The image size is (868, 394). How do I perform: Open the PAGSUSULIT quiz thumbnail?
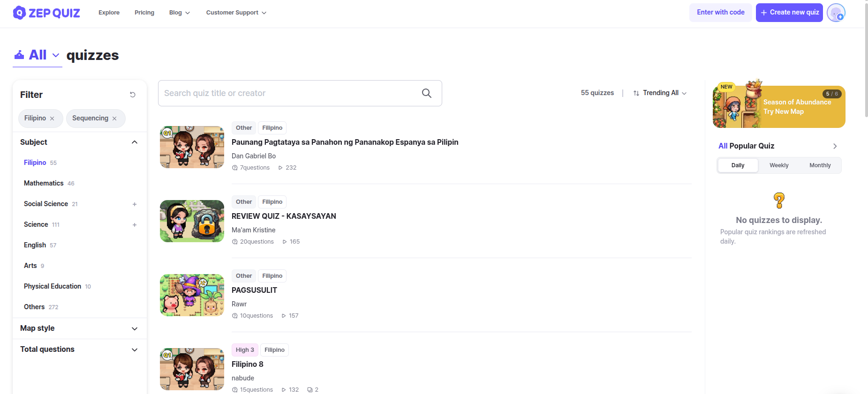tap(192, 295)
